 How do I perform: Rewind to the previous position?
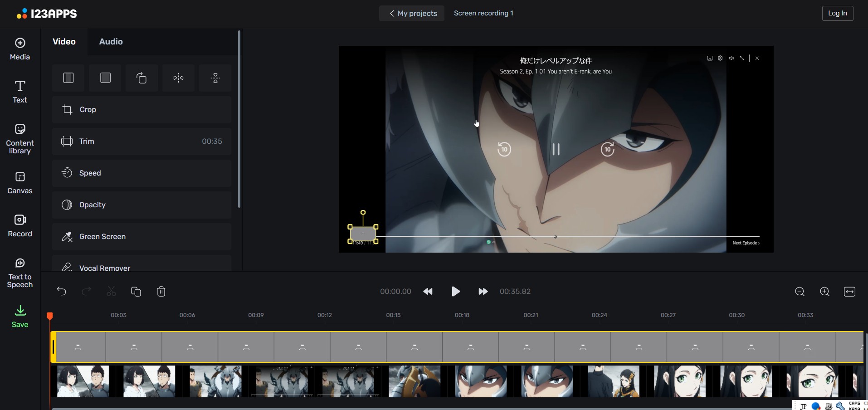pos(428,292)
